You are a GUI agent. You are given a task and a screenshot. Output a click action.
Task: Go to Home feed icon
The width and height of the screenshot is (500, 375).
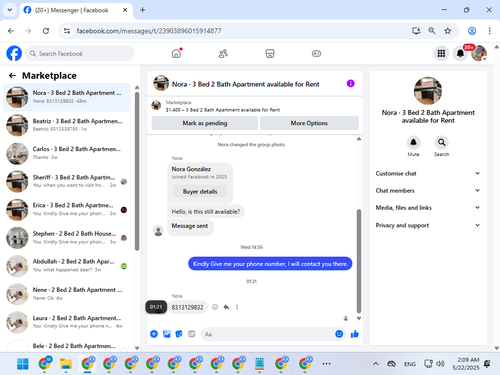click(x=176, y=53)
